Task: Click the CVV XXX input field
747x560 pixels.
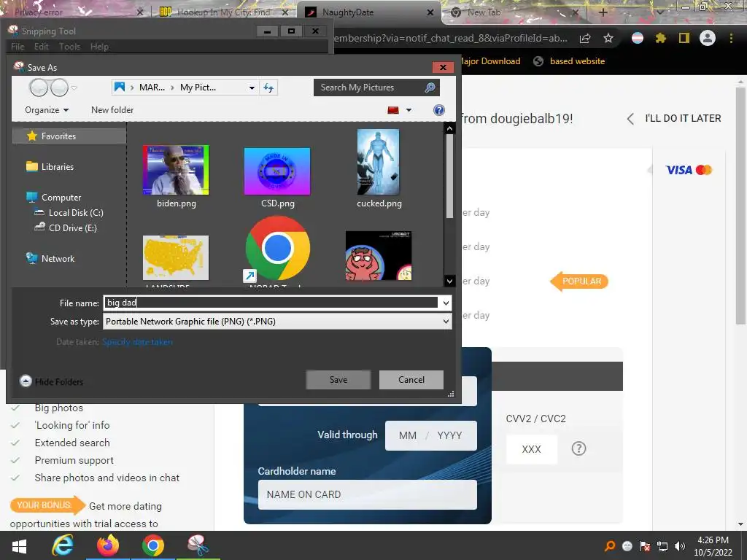Action: pos(531,449)
